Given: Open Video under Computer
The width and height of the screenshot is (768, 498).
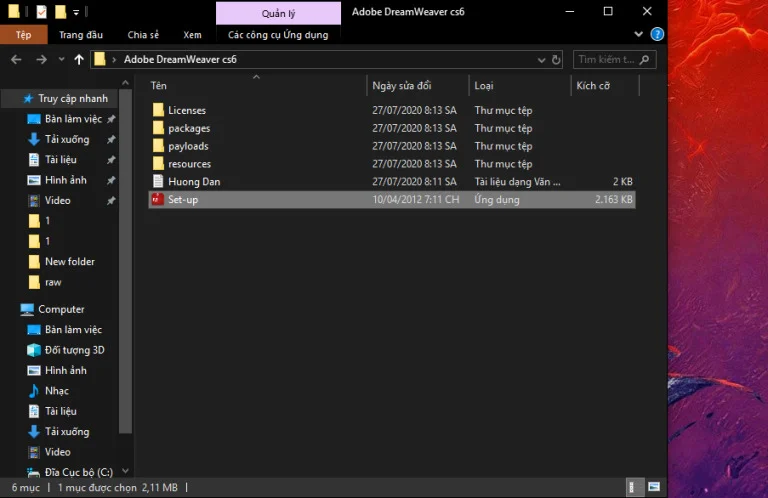Looking at the screenshot, I should tap(57, 452).
